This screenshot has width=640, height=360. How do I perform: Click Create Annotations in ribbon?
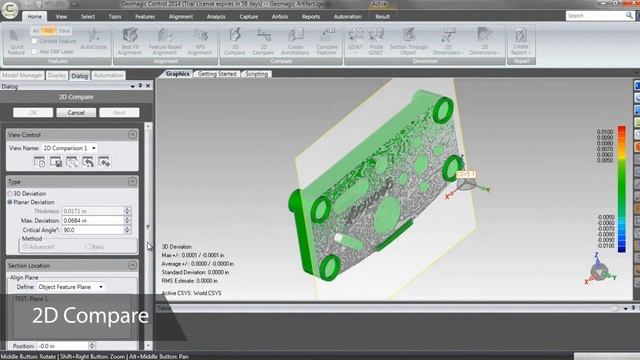click(295, 42)
